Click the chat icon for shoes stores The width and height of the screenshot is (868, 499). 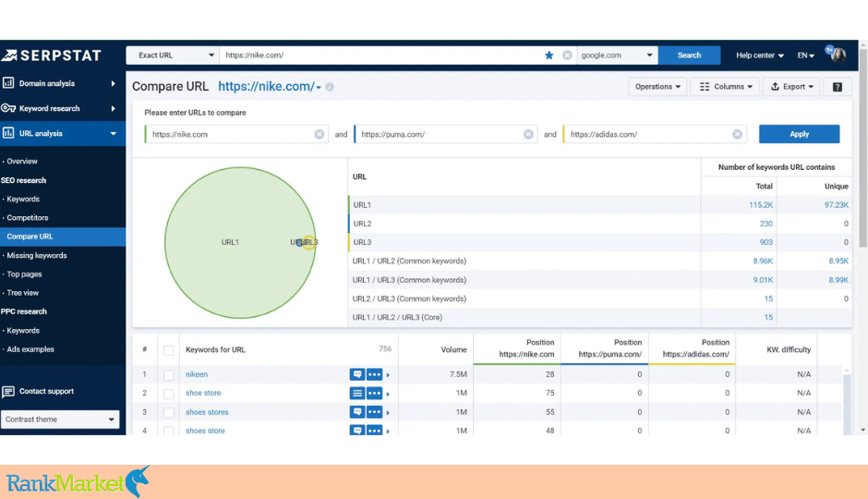coord(357,412)
